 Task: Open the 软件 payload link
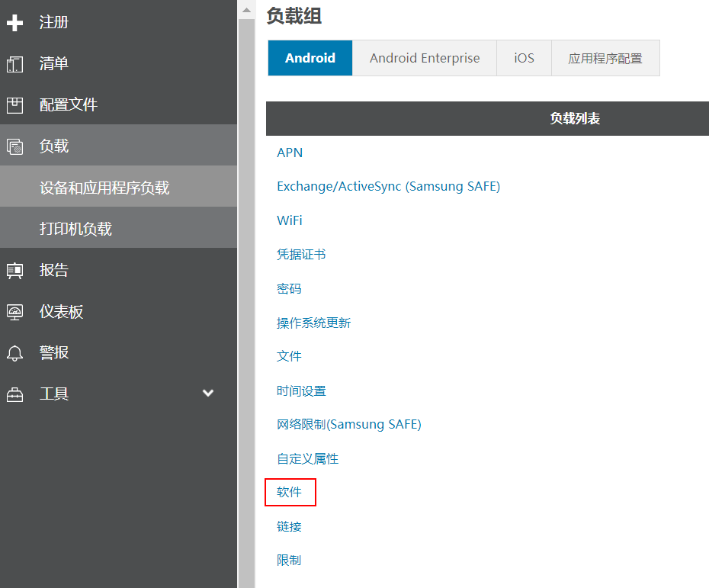(290, 493)
